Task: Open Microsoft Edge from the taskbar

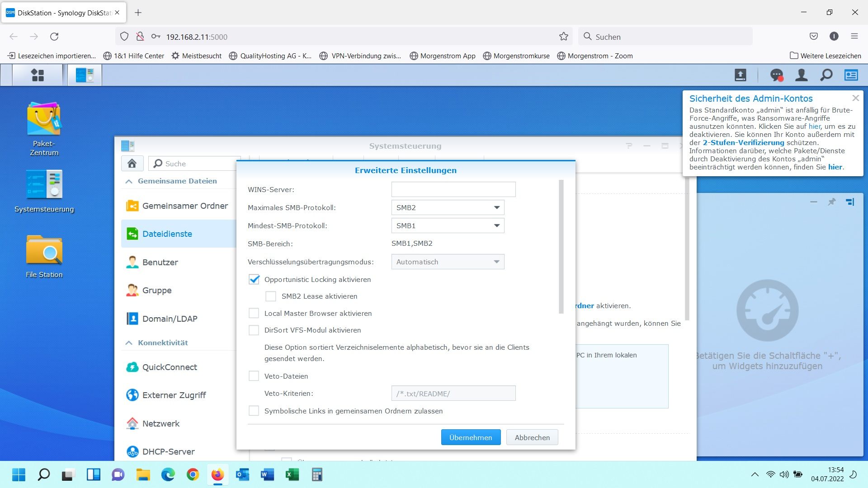Action: (168, 474)
